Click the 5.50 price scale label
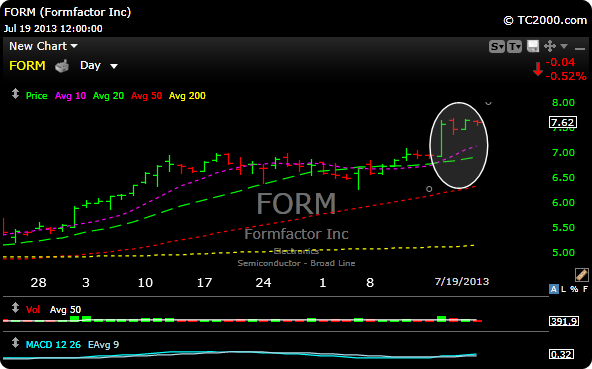592x369 pixels. pos(563,227)
